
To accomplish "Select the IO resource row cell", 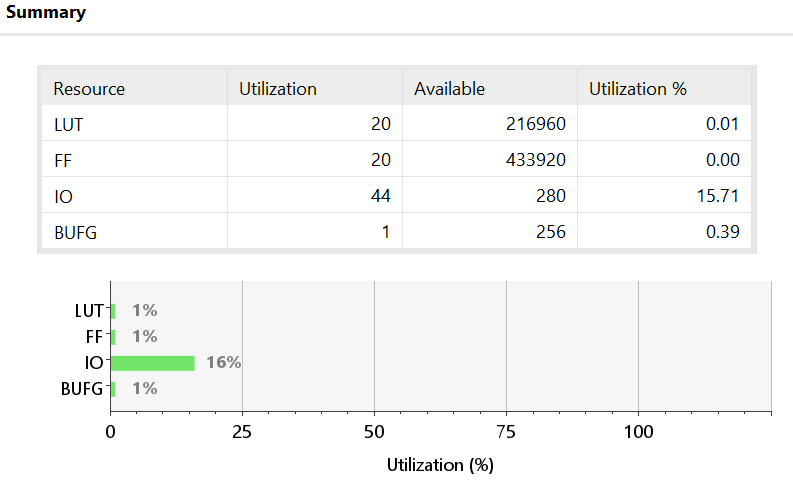I will (61, 195).
